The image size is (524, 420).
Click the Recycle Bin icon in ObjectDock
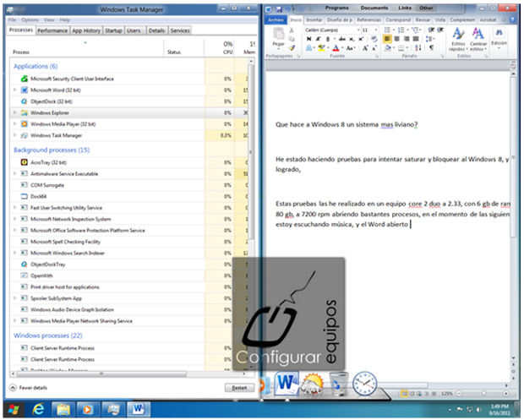(339, 385)
